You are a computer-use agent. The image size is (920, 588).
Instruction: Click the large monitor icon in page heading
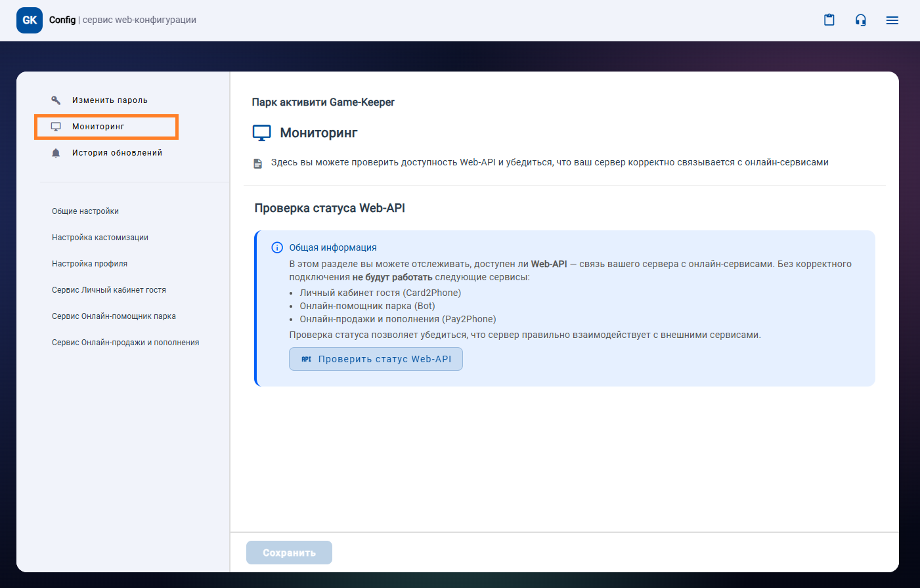coord(261,133)
